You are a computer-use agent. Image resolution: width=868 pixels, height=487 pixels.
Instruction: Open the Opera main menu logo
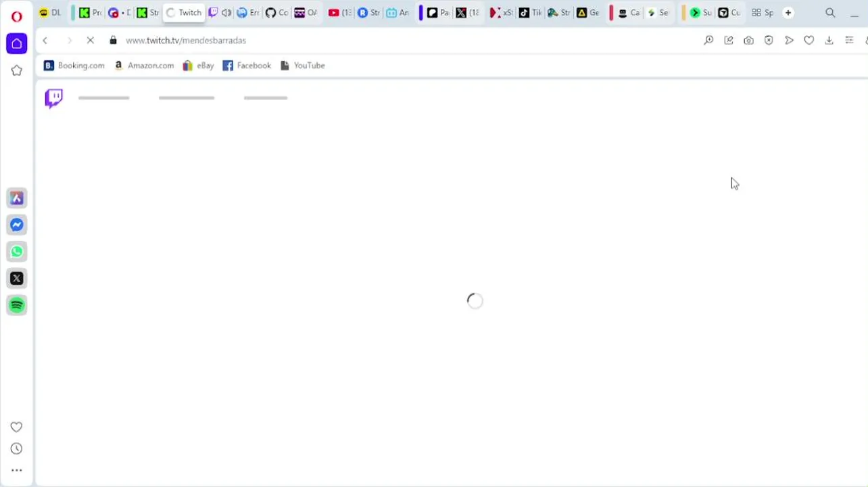pos(16,16)
